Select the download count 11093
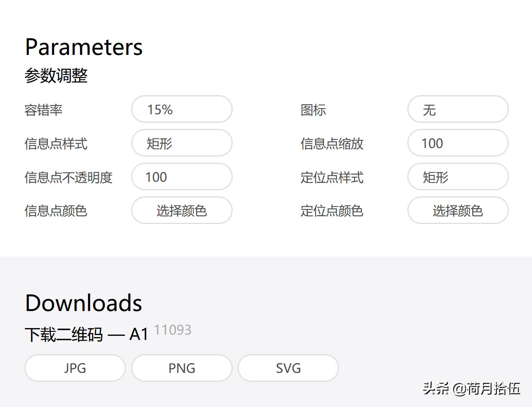The image size is (532, 407). click(x=173, y=330)
